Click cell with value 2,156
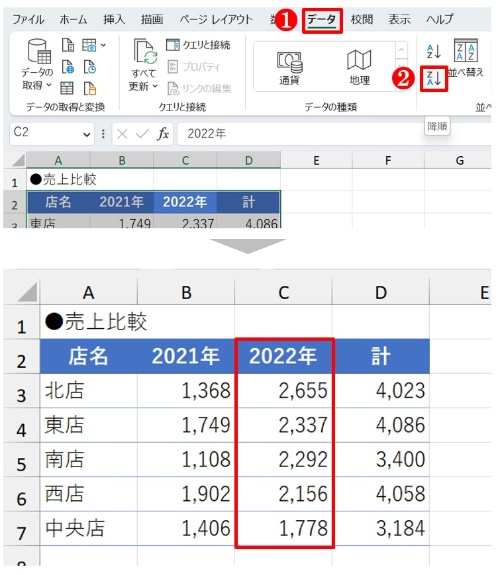This screenshot has width=500, height=575. [283, 494]
